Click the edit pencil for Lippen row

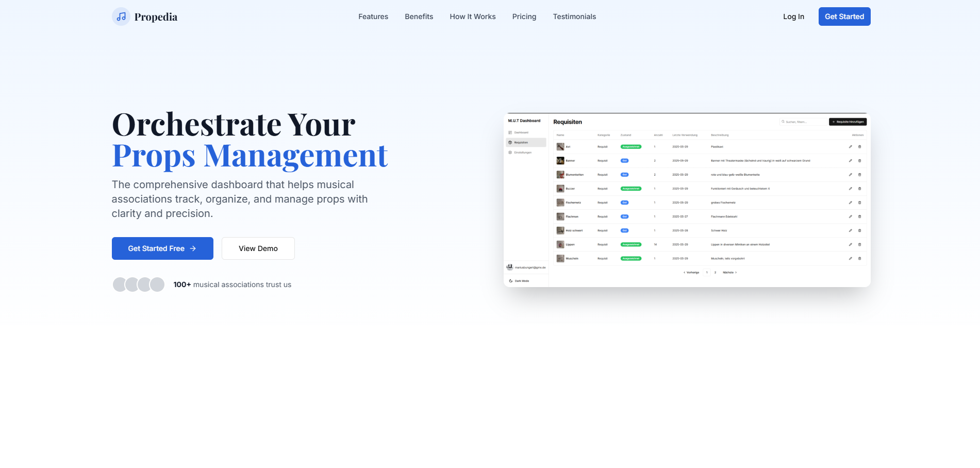(x=851, y=244)
